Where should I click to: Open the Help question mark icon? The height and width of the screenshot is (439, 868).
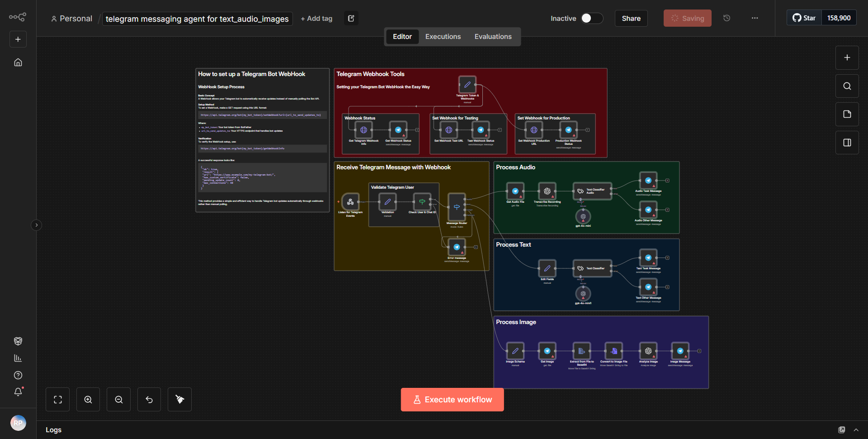tap(18, 375)
